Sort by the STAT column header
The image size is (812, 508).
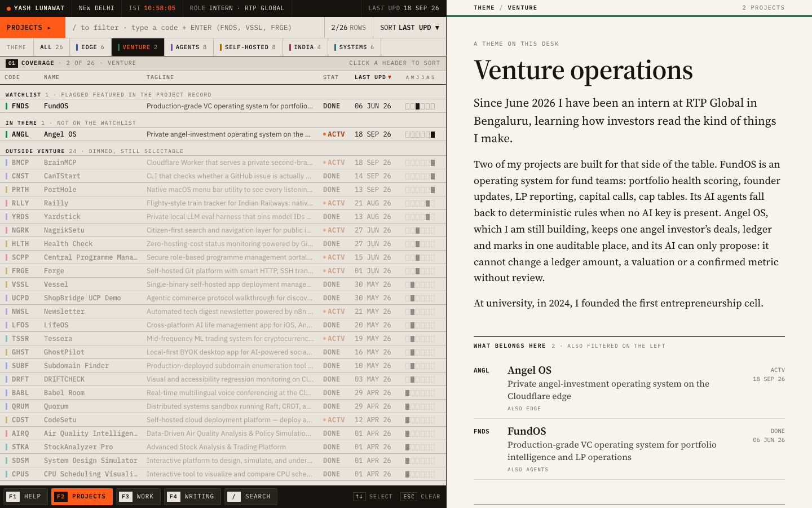click(x=331, y=77)
